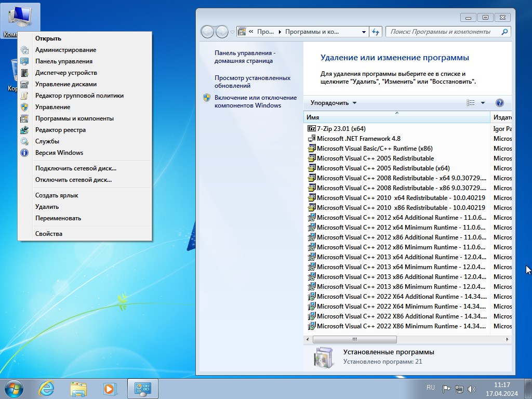
Task: Click the Start button orb
Action: (14, 389)
